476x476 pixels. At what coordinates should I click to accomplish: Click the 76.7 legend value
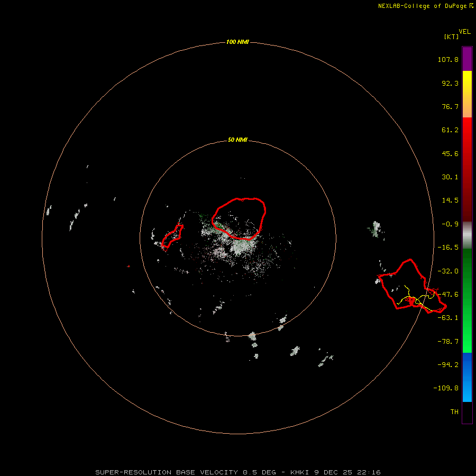tap(450, 106)
